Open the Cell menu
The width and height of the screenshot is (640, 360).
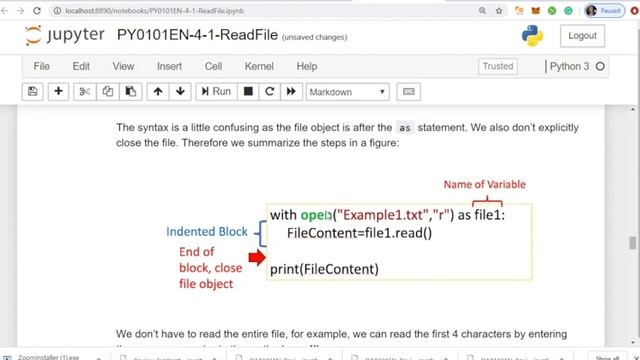point(213,66)
